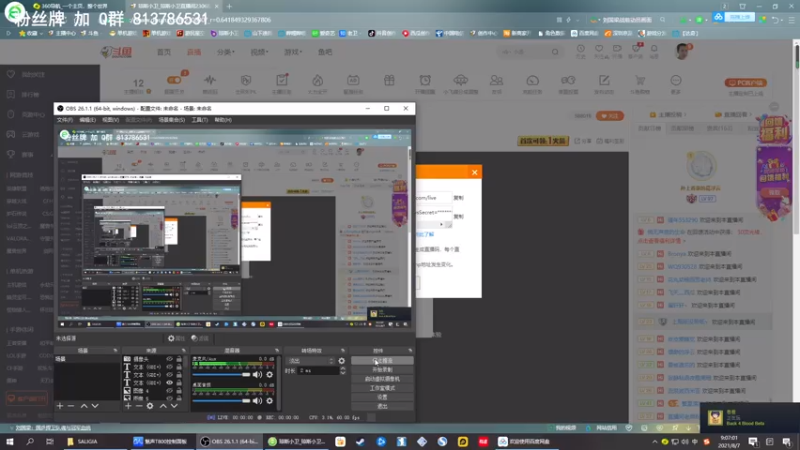Adjust the microphone volume slider

click(x=221, y=375)
